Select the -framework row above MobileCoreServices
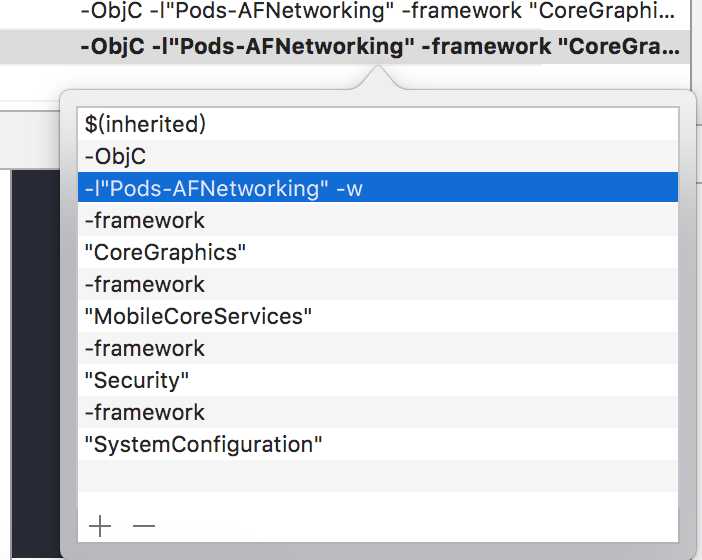702x560 pixels. click(378, 284)
